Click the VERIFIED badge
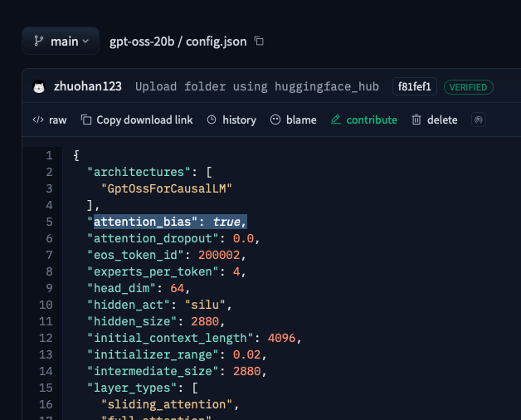521x420 pixels. tap(469, 87)
